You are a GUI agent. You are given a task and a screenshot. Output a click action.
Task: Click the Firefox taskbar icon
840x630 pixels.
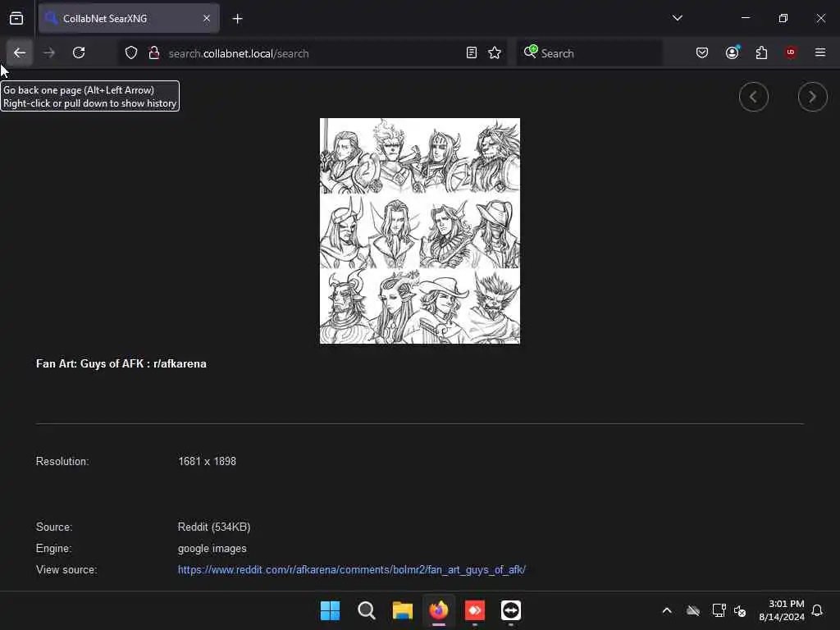[x=439, y=610]
